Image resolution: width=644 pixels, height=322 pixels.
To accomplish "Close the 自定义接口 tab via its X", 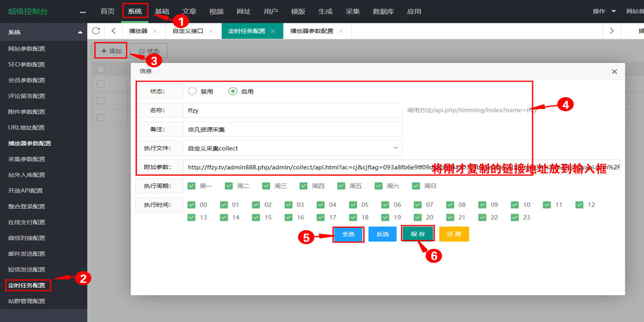I will 211,31.
